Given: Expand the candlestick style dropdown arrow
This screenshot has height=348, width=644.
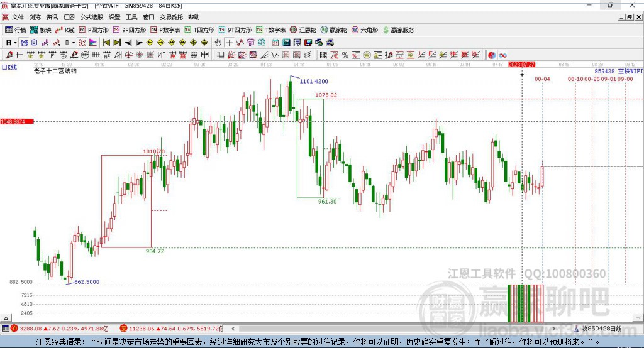Looking at the screenshot, I should [74, 43].
